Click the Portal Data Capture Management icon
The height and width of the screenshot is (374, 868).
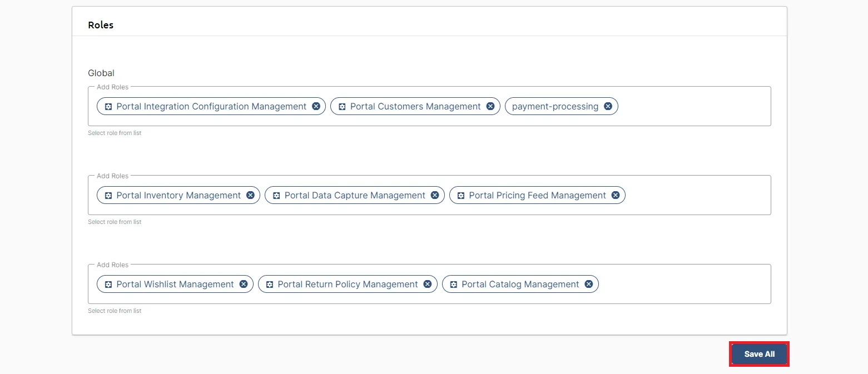tap(276, 195)
